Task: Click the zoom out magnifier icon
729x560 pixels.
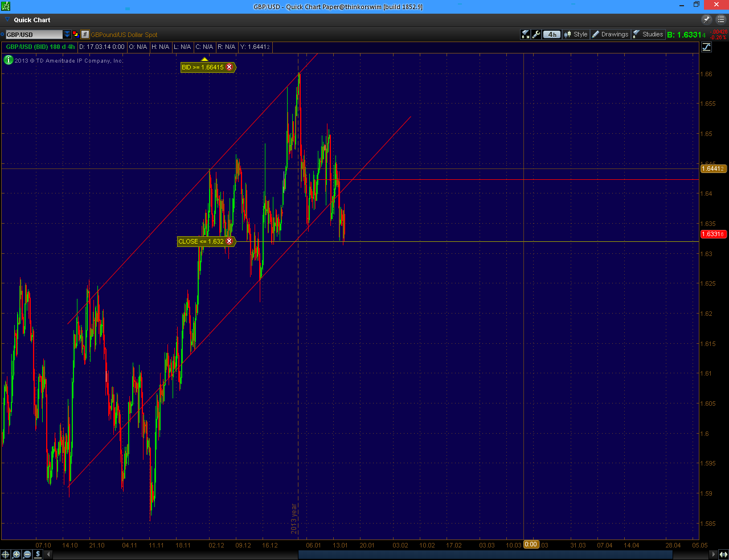Action: pos(27,554)
